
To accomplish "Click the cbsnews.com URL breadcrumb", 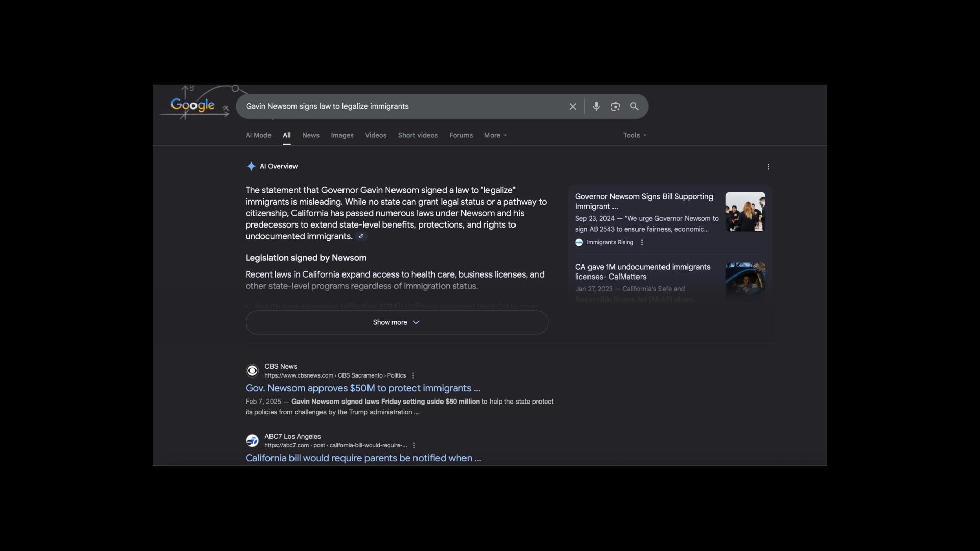I will (335, 375).
